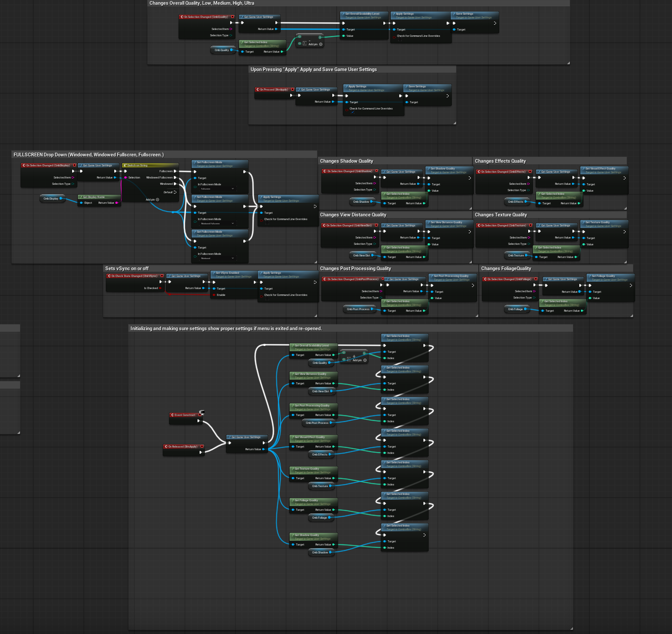Select Save Settings node header in BtnApply graph
Screen dimensions: 672x634
pyautogui.click(x=427, y=88)
